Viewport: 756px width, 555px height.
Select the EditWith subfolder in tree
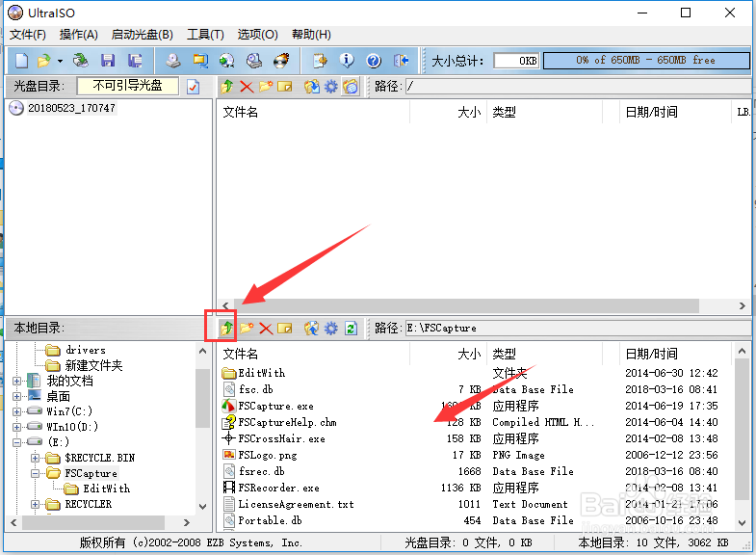click(x=106, y=489)
